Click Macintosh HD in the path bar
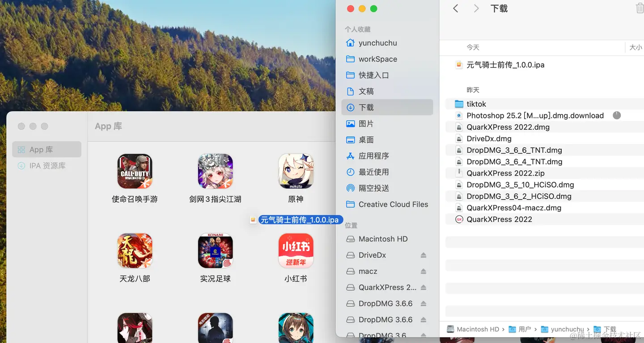Screen dimensions: 644x343 tap(473, 329)
